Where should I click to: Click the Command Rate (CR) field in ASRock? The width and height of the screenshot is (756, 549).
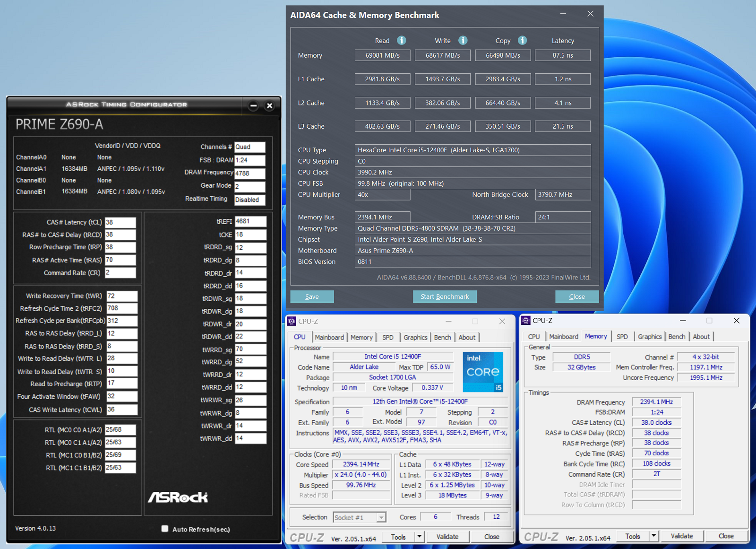[x=120, y=273]
